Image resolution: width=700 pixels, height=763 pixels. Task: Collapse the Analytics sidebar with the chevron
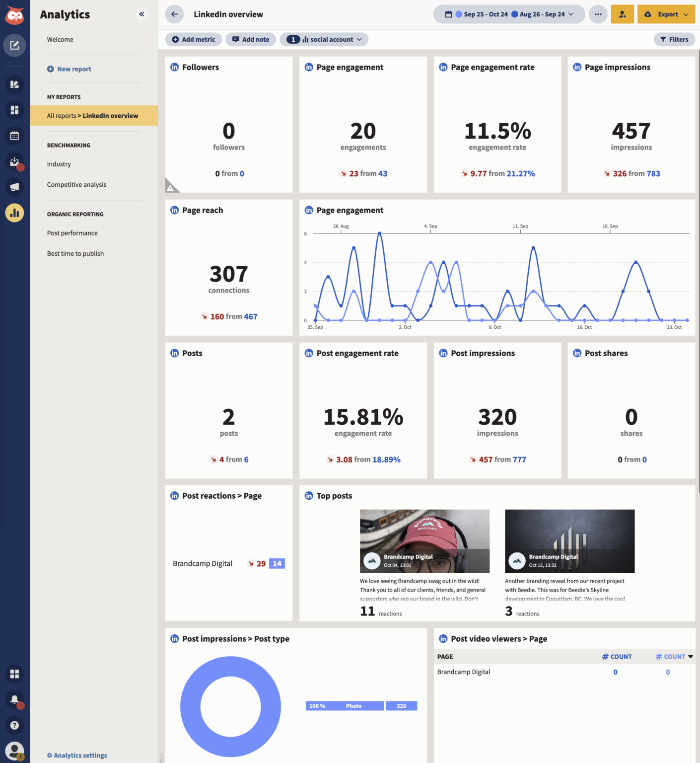[x=141, y=14]
